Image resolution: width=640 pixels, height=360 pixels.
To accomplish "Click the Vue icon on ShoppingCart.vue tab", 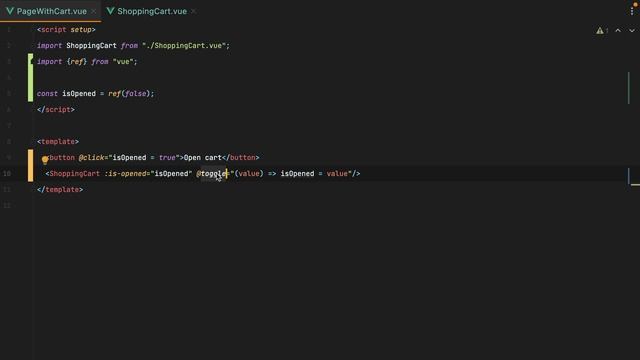I will click(x=110, y=11).
